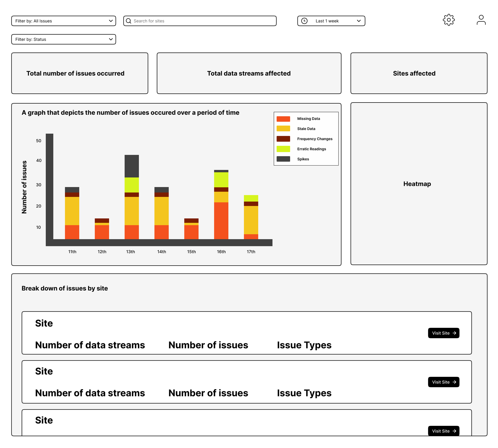Viewport: 498px width, 448px height.
Task: Click the user profile icon
Action: click(481, 20)
